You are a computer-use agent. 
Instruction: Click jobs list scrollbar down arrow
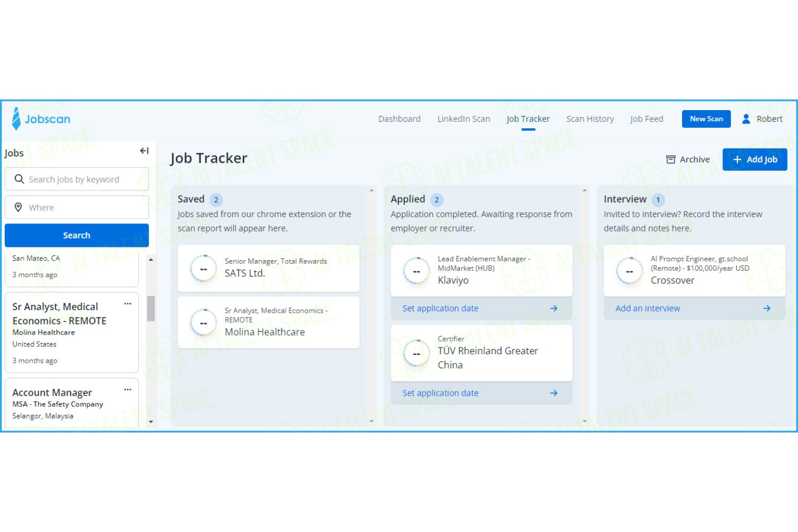[151, 422]
